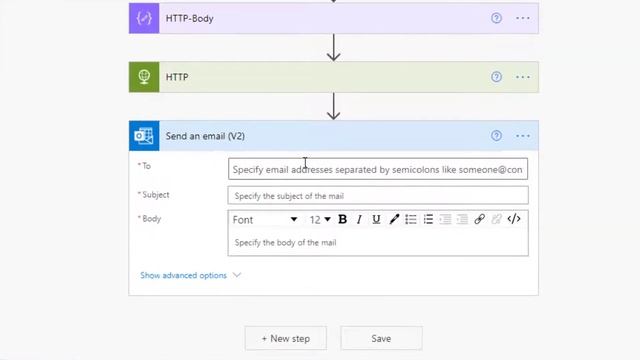Toggle underline formatting in email body
The height and width of the screenshot is (360, 640).
pyautogui.click(x=376, y=220)
